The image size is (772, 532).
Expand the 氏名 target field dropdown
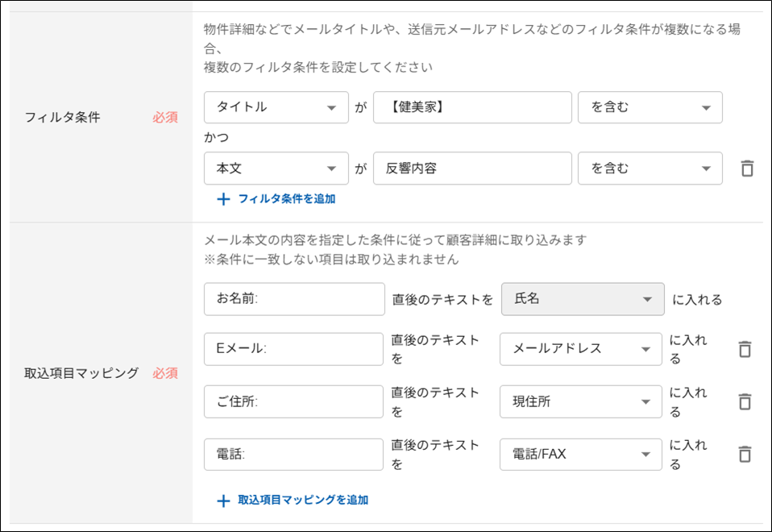click(583, 299)
